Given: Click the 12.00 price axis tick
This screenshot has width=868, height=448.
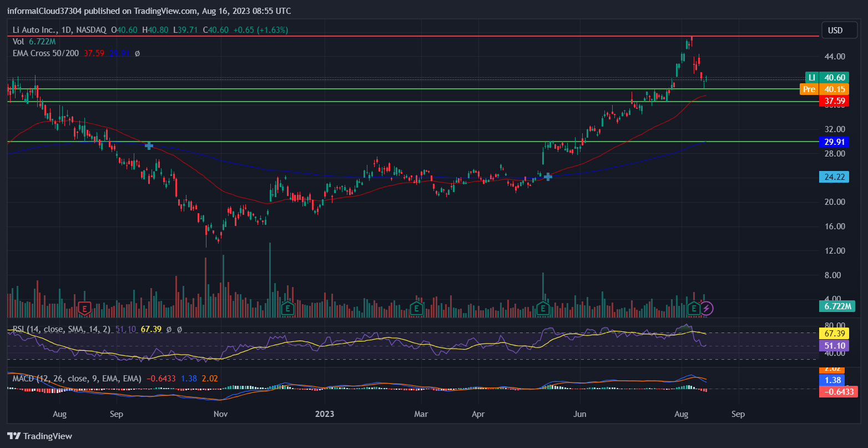Looking at the screenshot, I should pyautogui.click(x=834, y=250).
